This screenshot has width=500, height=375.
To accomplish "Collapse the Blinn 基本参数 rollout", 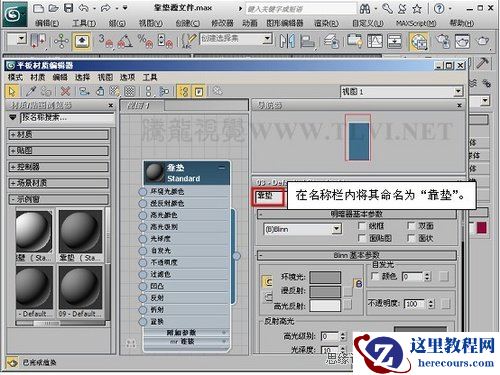I will pos(357,256).
